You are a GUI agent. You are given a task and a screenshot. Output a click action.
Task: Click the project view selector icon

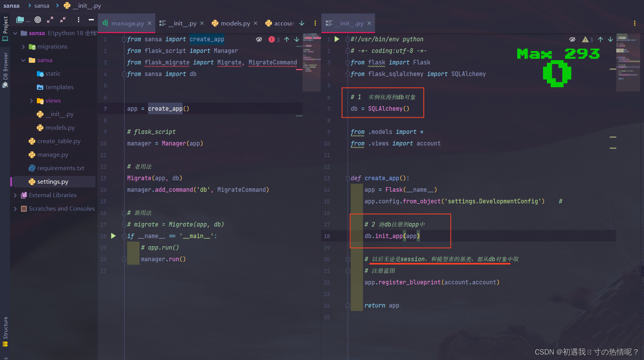point(23,20)
